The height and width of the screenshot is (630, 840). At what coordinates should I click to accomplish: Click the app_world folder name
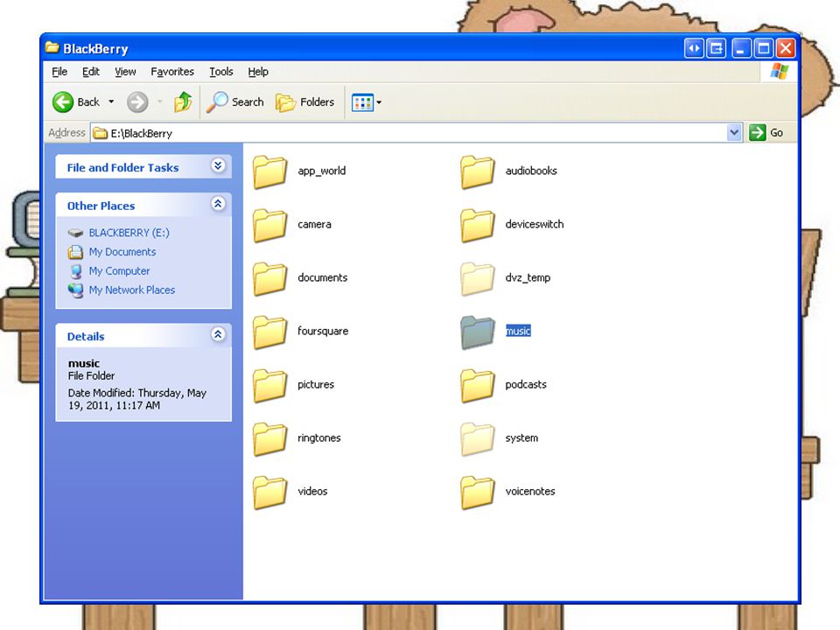(x=321, y=171)
